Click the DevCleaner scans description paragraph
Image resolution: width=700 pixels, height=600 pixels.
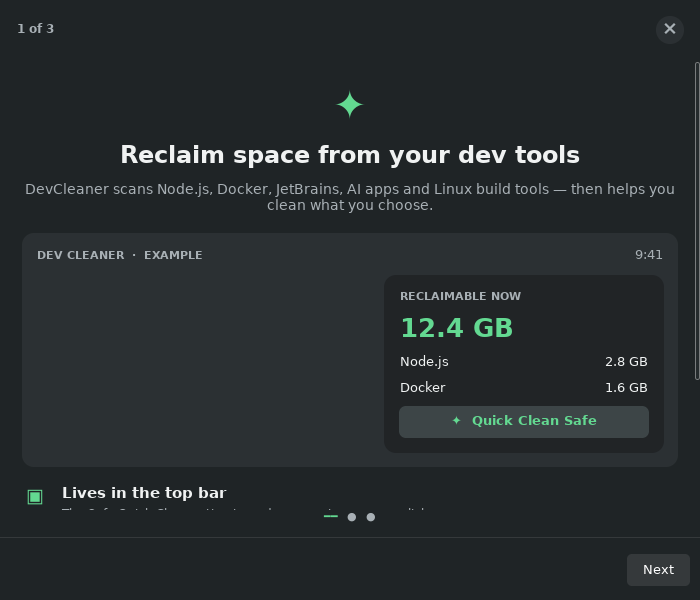coord(350,197)
